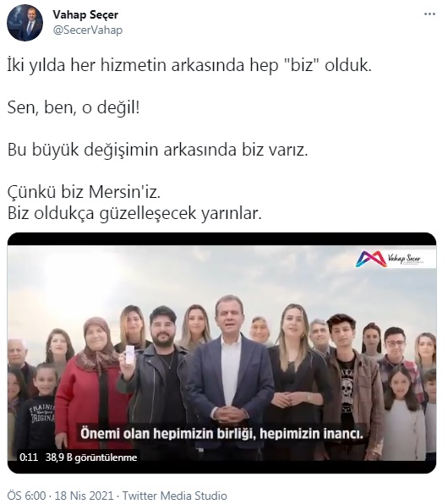Open the @SecerVahap handle link
Screen dimensions: 448x504
click(87, 30)
